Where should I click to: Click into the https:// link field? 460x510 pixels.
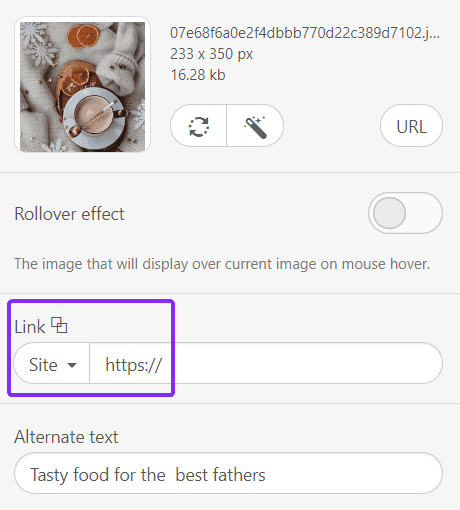(x=266, y=364)
